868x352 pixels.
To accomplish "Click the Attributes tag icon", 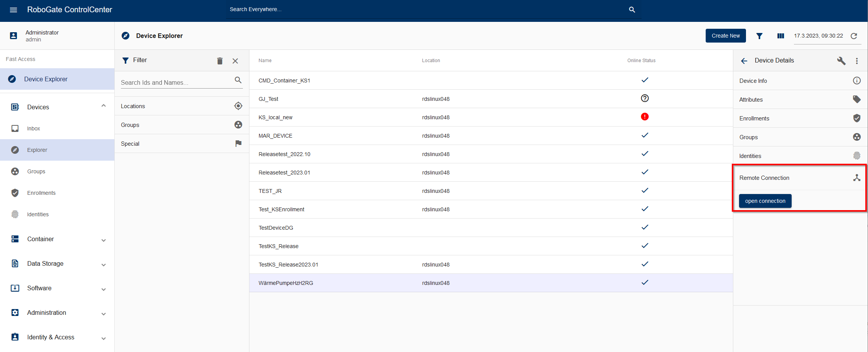I will click(x=857, y=99).
